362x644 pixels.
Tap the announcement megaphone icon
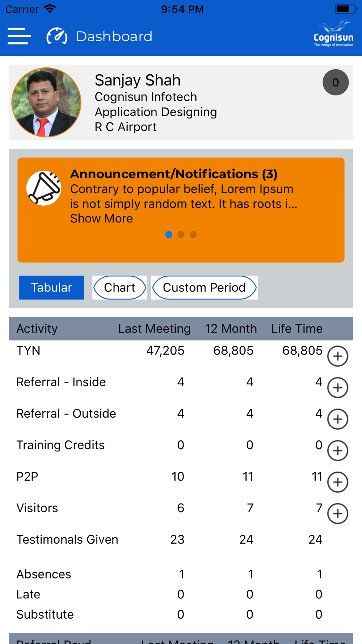click(x=44, y=188)
